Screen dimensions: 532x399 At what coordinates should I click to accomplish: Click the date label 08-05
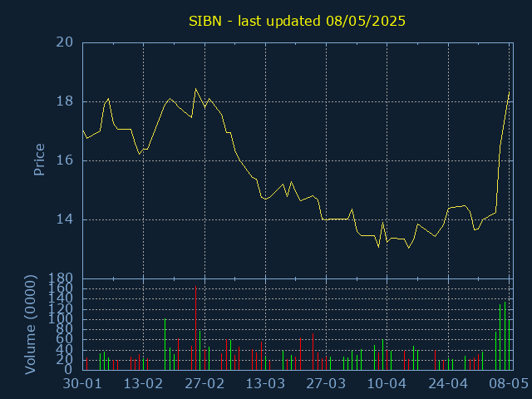[x=509, y=384]
